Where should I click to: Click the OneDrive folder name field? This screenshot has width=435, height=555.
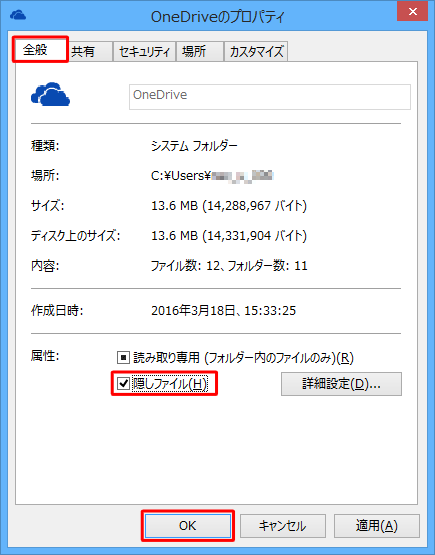click(270, 97)
